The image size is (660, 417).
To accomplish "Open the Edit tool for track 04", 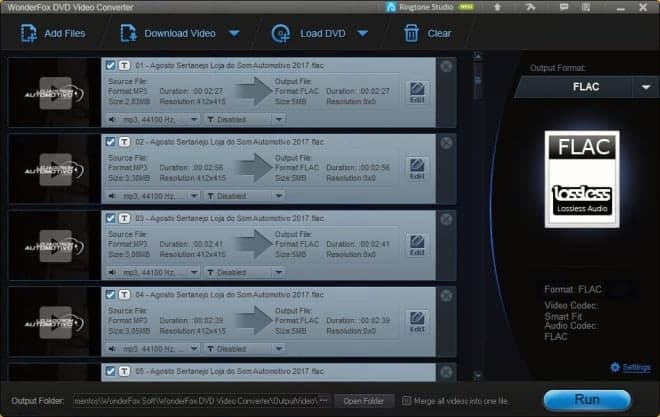I will click(417, 321).
